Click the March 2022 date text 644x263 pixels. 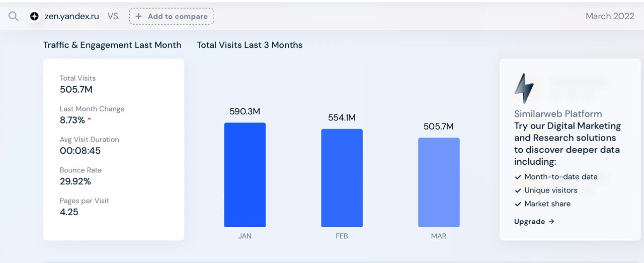click(610, 16)
